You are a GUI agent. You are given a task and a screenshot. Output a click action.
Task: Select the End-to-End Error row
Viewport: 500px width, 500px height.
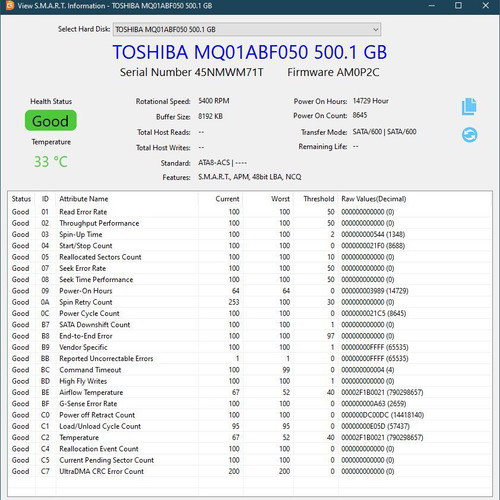(250, 336)
